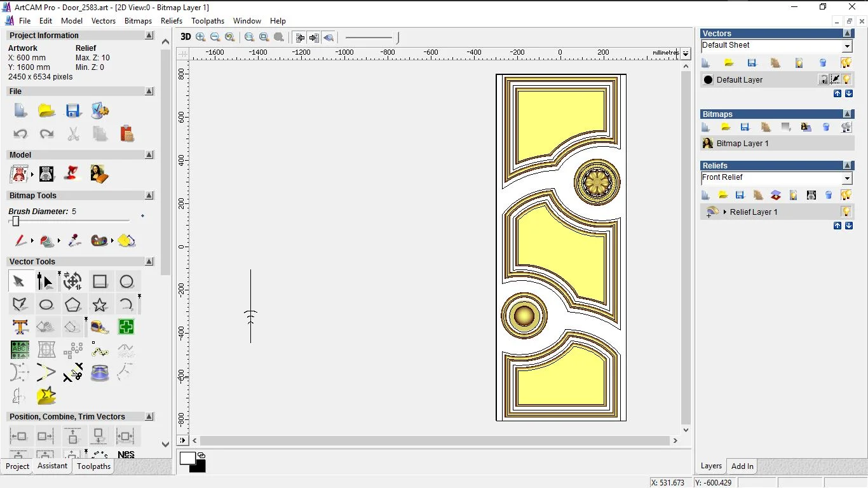Open the Toolpaths menu
This screenshot has height=488, width=868.
tap(208, 21)
